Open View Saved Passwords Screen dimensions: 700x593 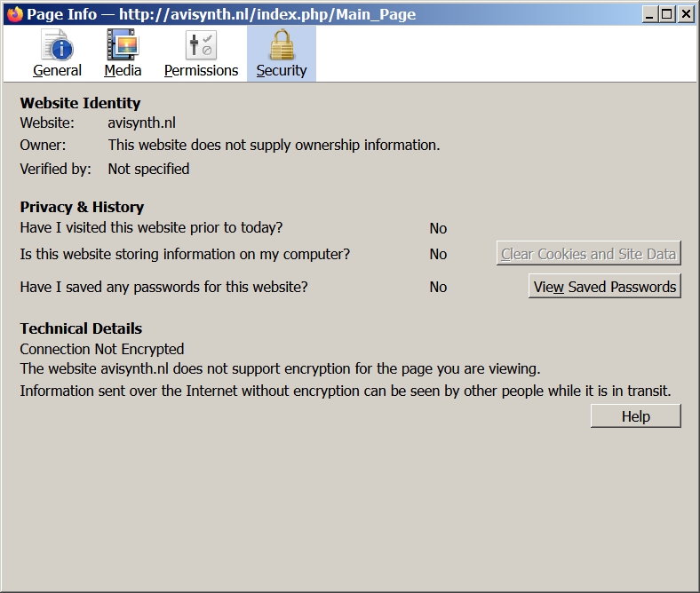click(x=604, y=287)
